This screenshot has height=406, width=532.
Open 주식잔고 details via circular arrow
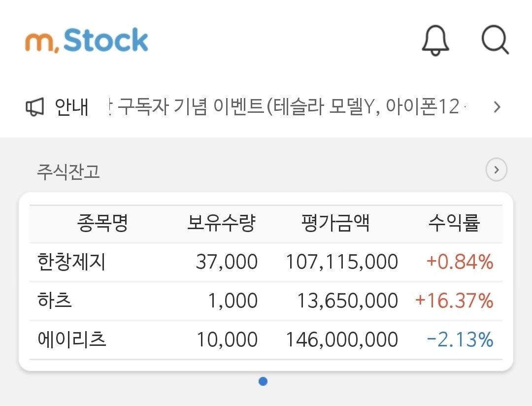point(496,169)
